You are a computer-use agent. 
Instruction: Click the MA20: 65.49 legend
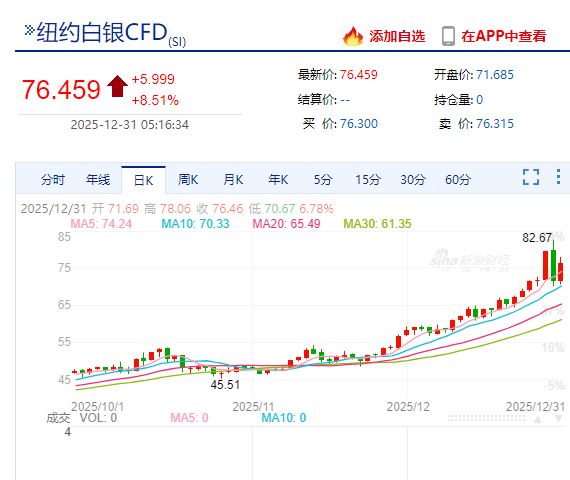coord(286,224)
